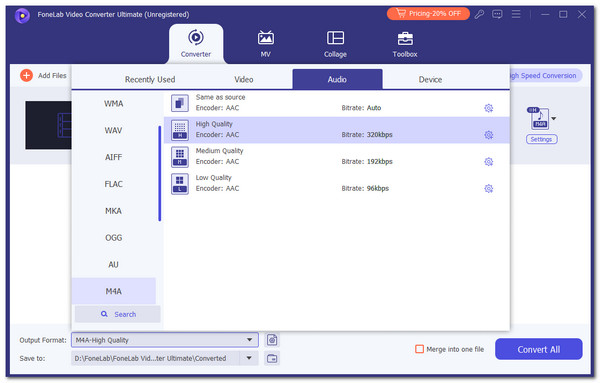Click the format Search field

[x=118, y=314]
